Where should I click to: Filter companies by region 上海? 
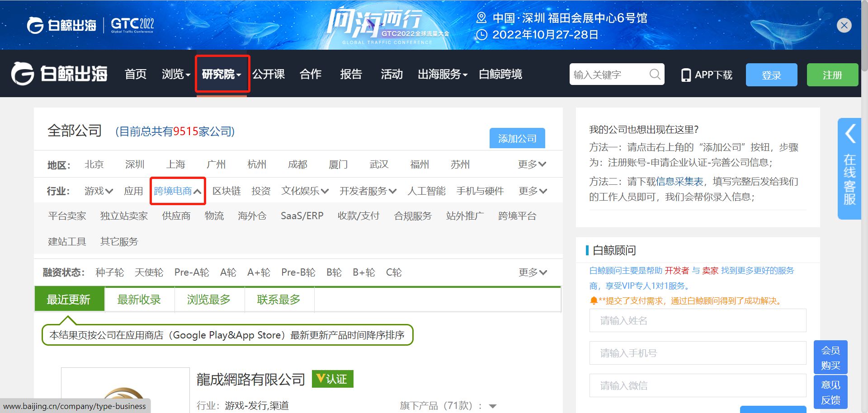[x=175, y=164]
